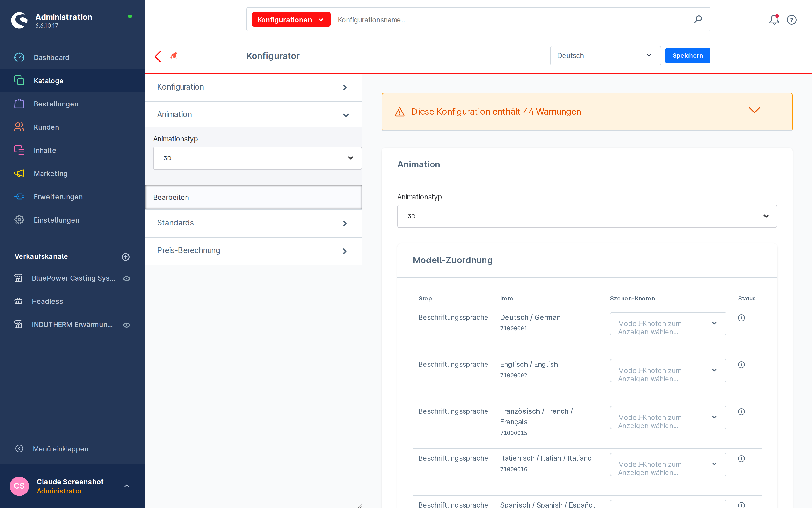Open INDUTHERM Erwärmun... sales channel
Image resolution: width=812 pixels, height=508 pixels.
(x=72, y=325)
